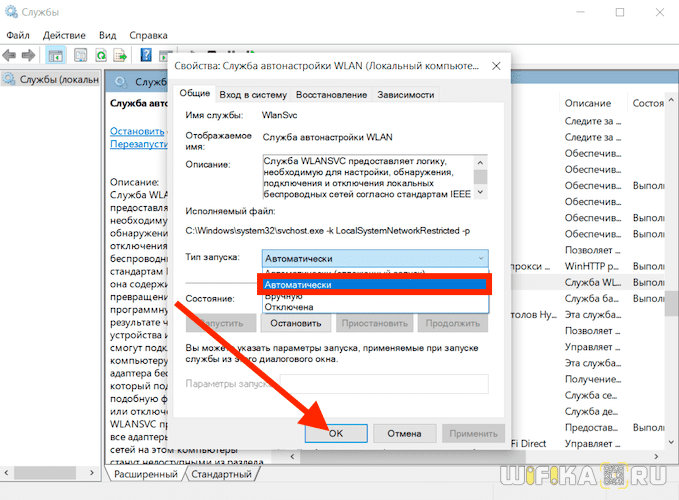Open the Зависимости tab
This screenshot has width=679, height=500.
click(406, 95)
